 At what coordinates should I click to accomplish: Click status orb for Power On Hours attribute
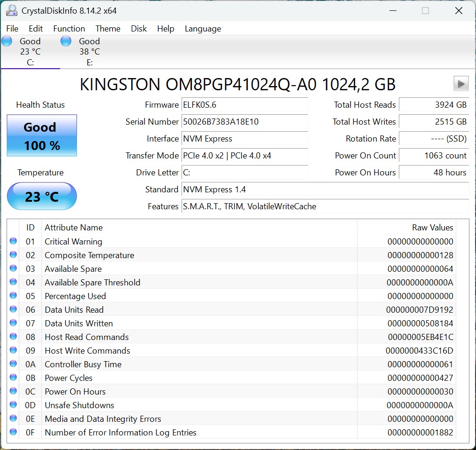13,391
